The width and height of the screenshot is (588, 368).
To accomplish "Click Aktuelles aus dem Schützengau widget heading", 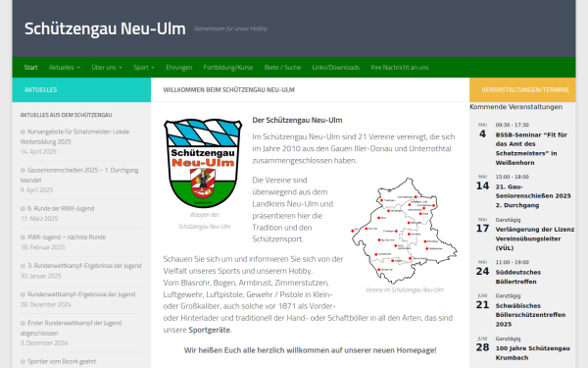I will 66,115.
